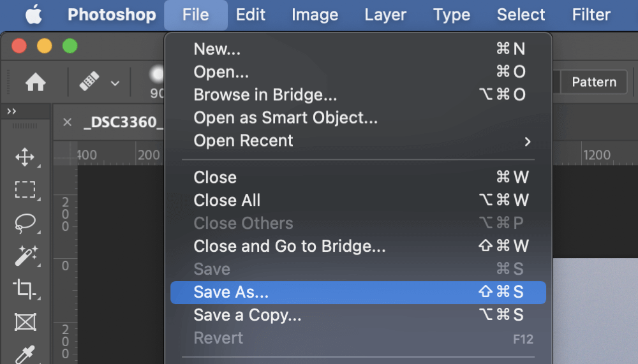Select Open as Smart Object
Image resolution: width=638 pixels, height=364 pixels.
(x=358, y=118)
